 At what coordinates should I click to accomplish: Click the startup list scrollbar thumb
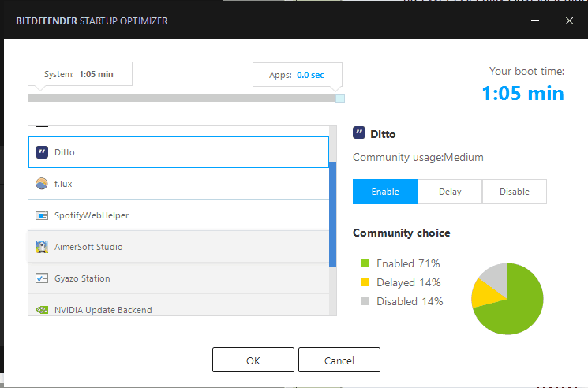click(332, 215)
